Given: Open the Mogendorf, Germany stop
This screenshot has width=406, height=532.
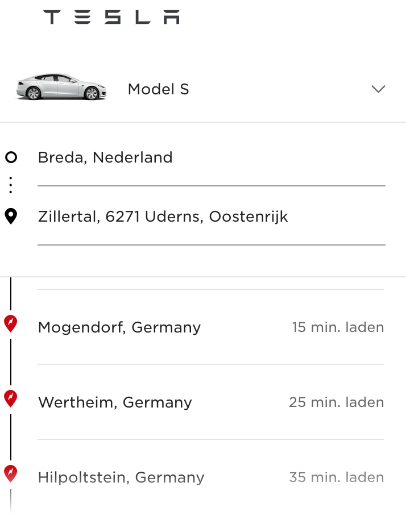Looking at the screenshot, I should 119,327.
